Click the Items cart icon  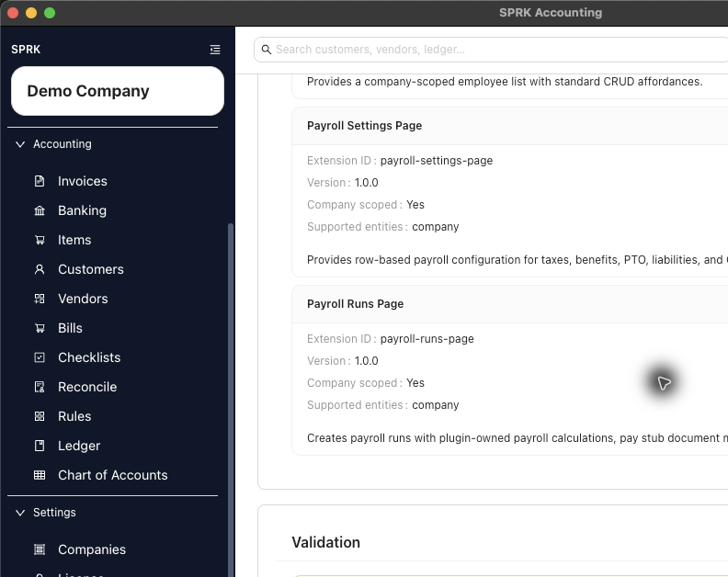40,240
